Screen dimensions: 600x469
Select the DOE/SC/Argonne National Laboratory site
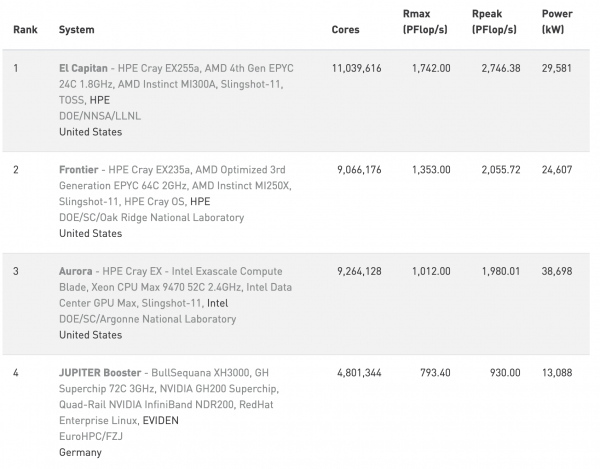147,319
